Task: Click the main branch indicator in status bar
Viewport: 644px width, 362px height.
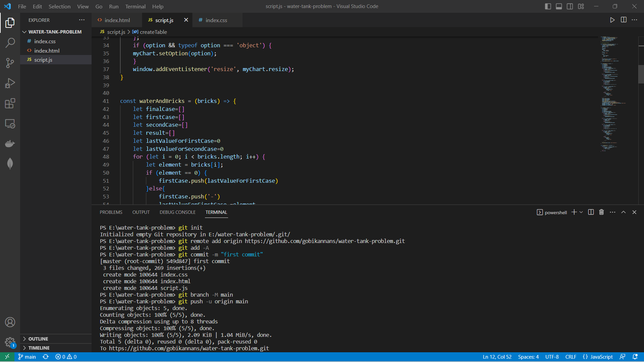Action: point(27,357)
